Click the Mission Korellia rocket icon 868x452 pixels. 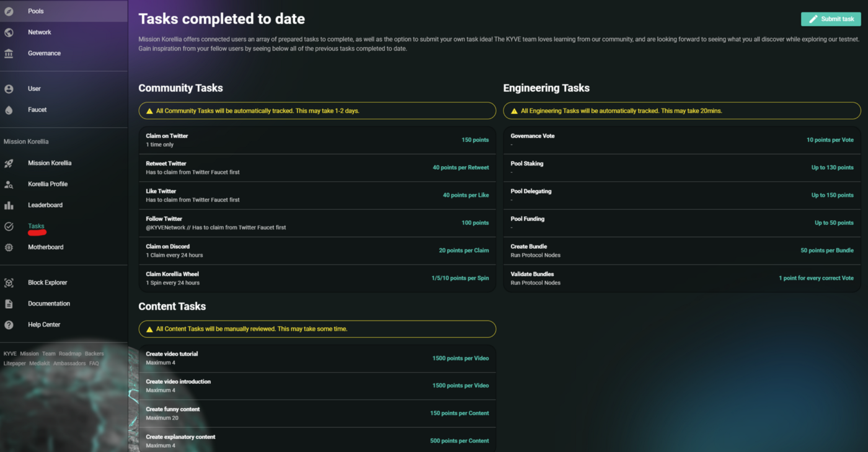pyautogui.click(x=9, y=163)
